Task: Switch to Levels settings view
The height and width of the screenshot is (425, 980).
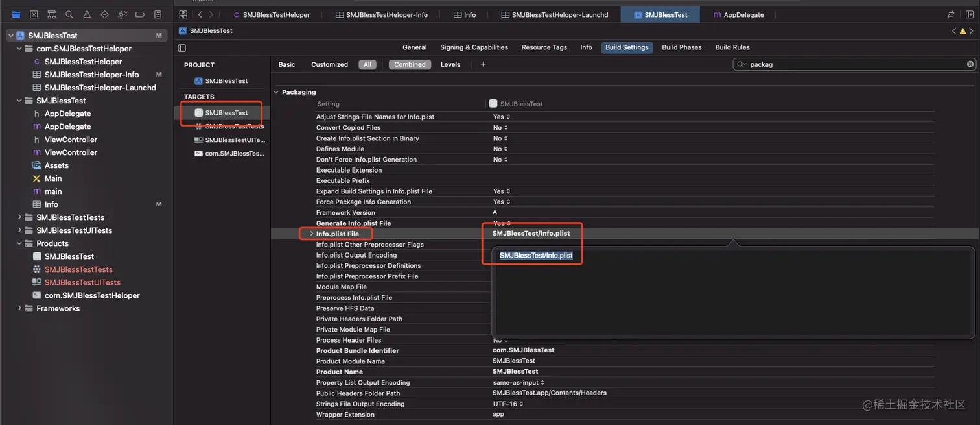Action: (x=450, y=64)
